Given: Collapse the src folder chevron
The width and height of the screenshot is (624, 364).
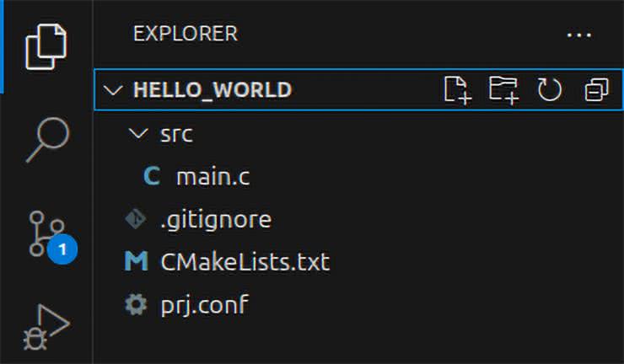Looking at the screenshot, I should [136, 134].
